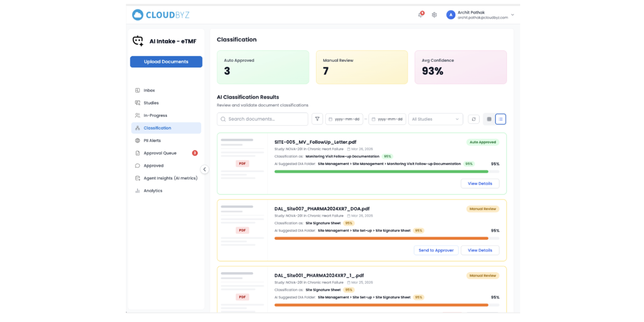Refresh the classification results list
The width and height of the screenshot is (644, 322).
pyautogui.click(x=474, y=119)
